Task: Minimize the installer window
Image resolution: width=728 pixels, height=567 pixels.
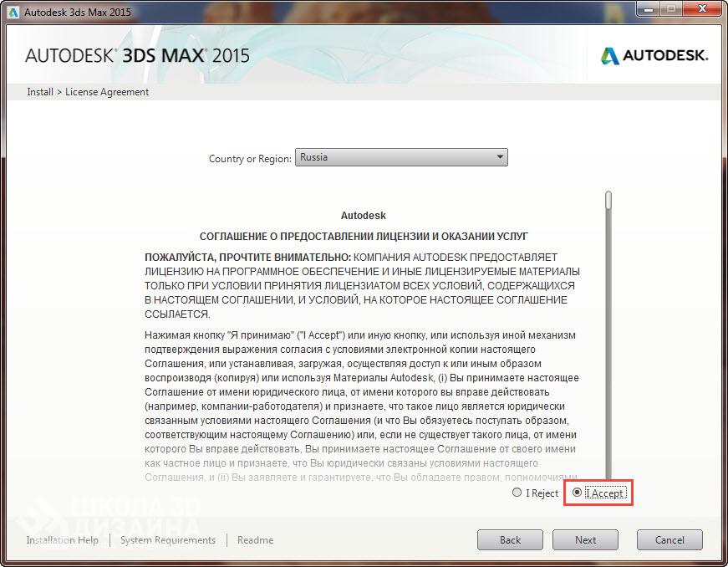Action: (649, 9)
